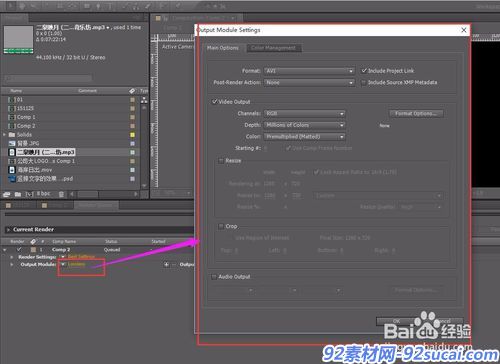
Task: Switch to the Color Management tab
Action: (x=273, y=48)
